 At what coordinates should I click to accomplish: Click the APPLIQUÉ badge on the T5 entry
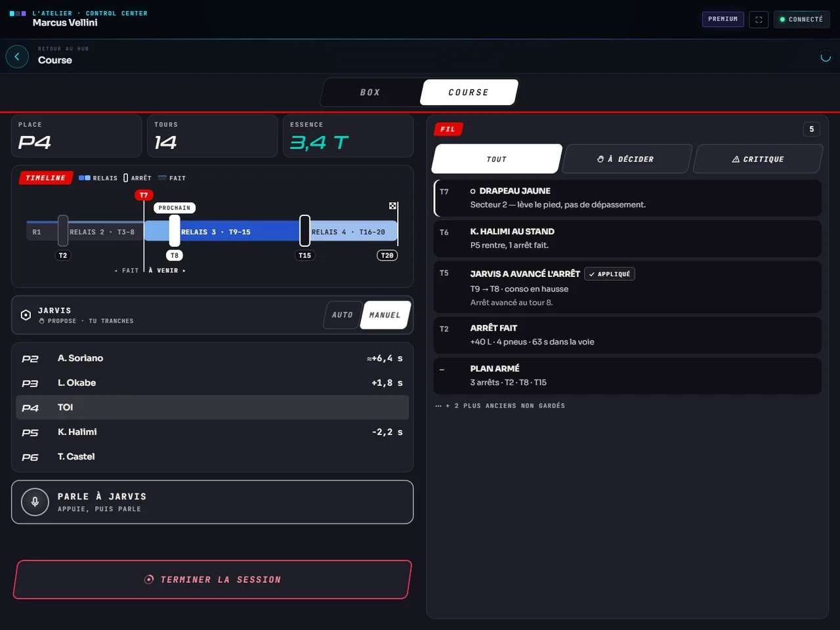click(610, 274)
